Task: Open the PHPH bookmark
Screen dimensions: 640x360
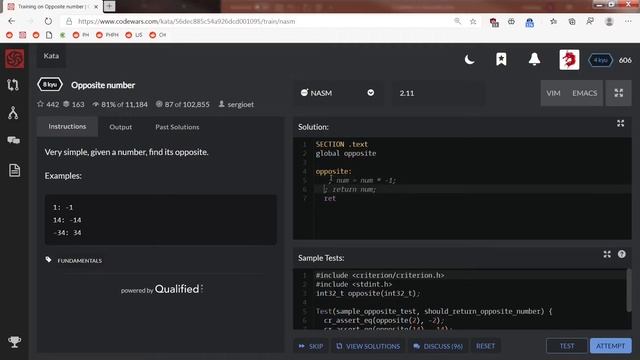Action: pyautogui.click(x=107, y=35)
